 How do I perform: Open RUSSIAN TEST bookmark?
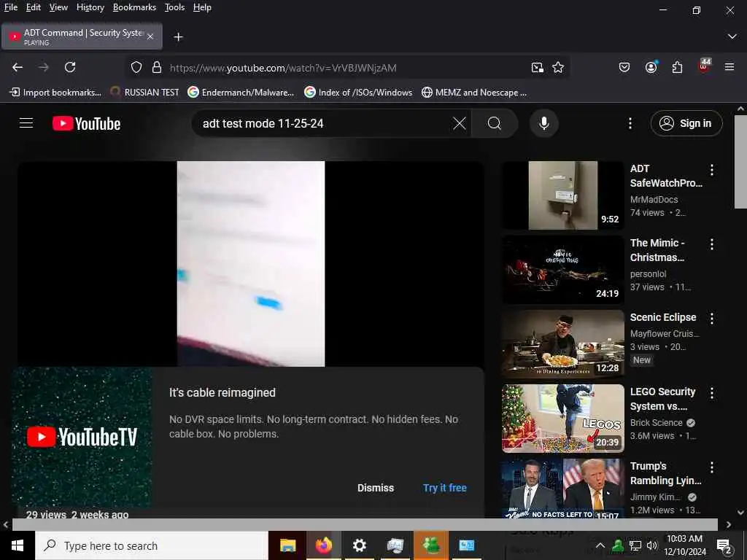click(144, 93)
